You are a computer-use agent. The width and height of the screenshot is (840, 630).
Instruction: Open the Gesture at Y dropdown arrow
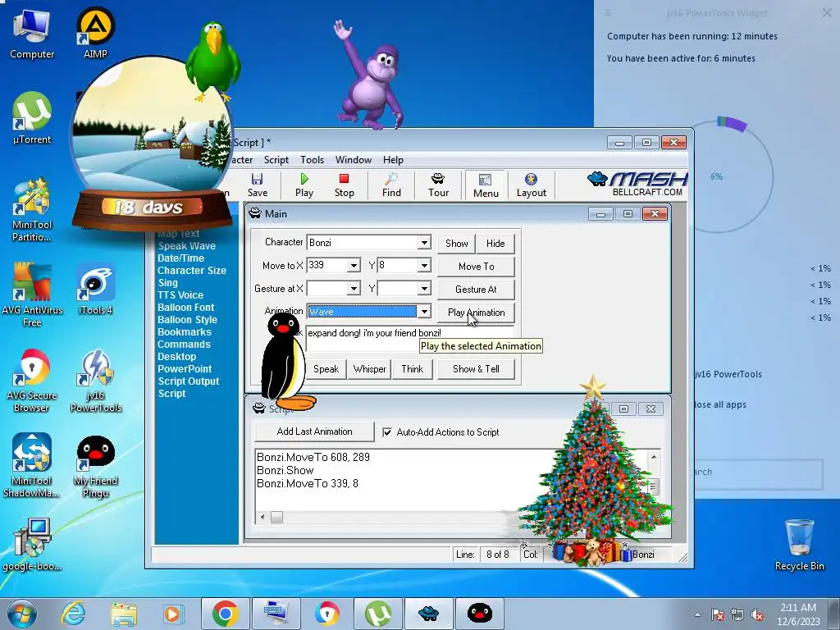[x=424, y=289]
